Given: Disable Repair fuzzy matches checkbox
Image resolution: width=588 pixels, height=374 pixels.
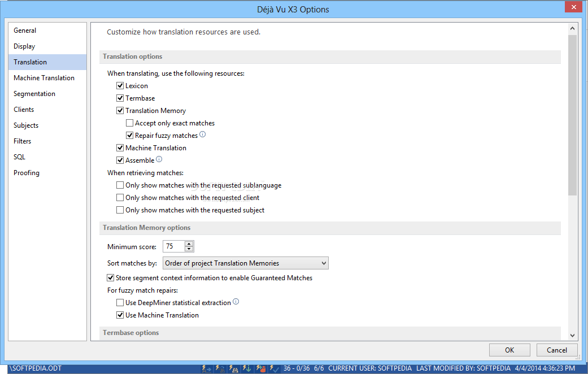Looking at the screenshot, I should pos(129,135).
